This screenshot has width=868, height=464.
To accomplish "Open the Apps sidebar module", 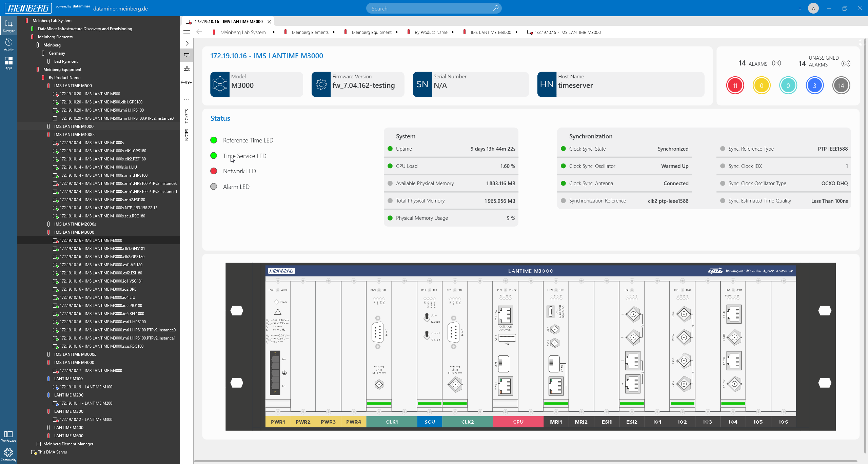I will click(8, 63).
